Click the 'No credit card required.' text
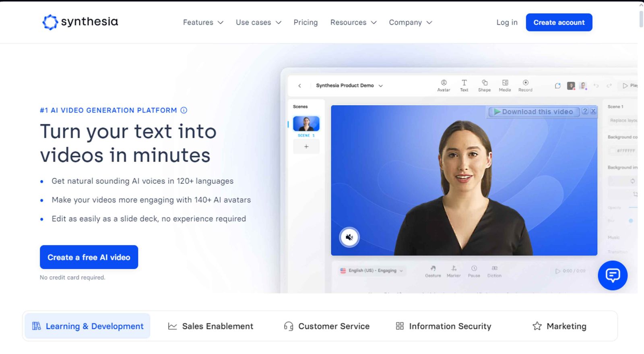This screenshot has height=354, width=644. click(72, 277)
